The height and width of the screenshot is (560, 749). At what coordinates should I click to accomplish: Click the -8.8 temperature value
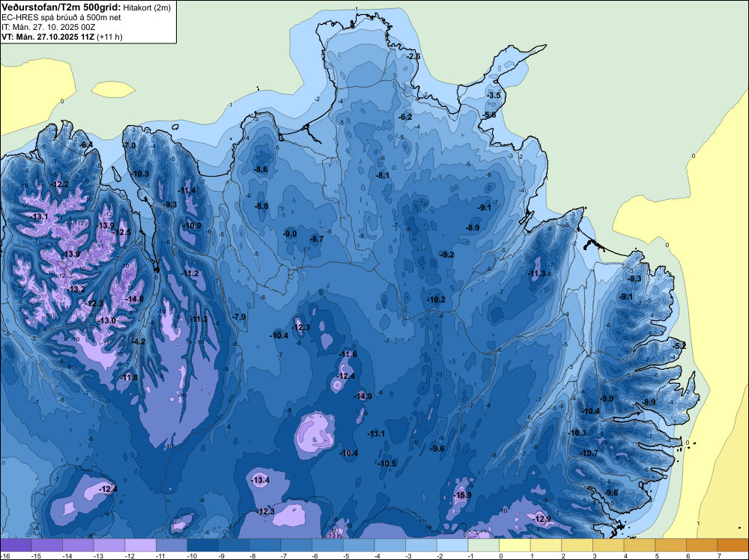click(261, 206)
